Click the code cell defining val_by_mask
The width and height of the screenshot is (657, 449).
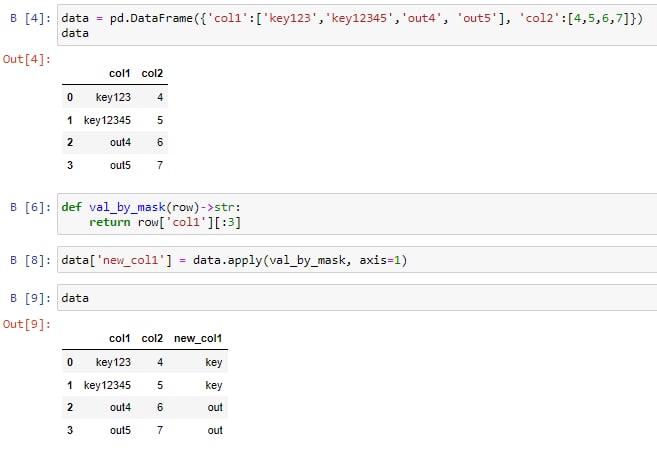click(x=357, y=214)
